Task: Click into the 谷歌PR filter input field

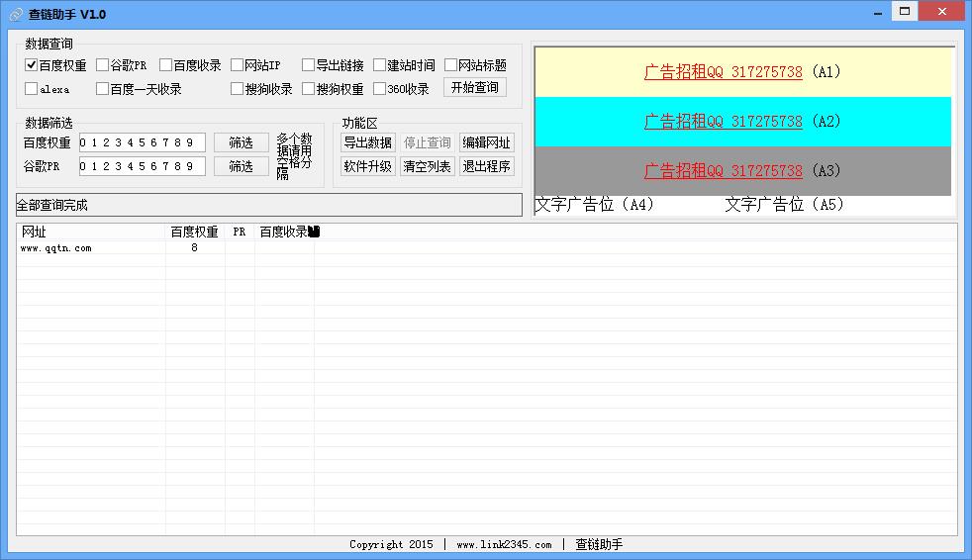Action: 142,166
